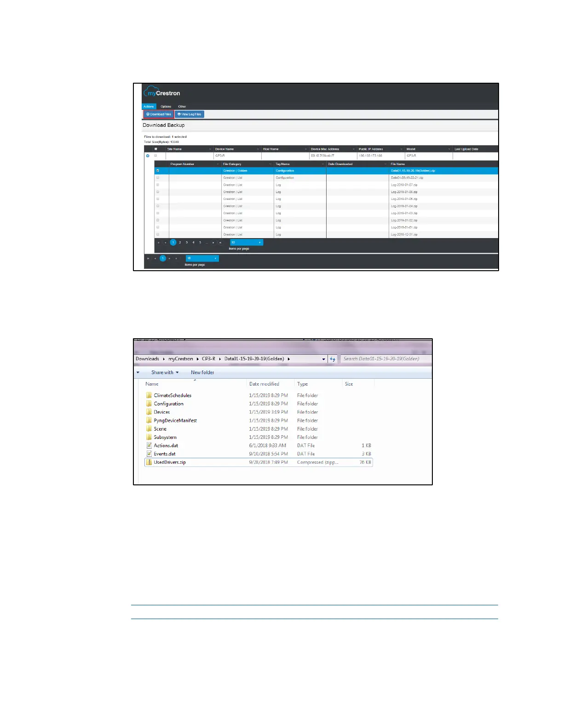Open the Subsystem folder icon

tap(149, 437)
